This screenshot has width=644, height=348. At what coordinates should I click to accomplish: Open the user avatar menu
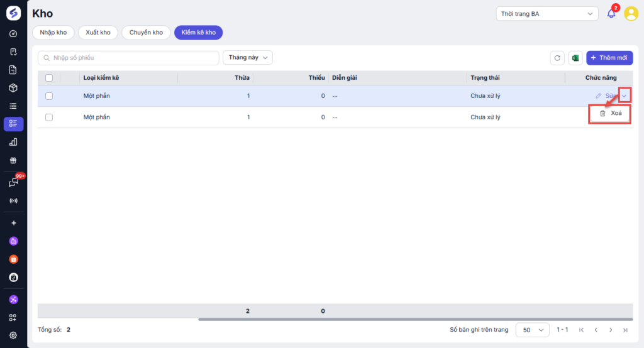tap(631, 14)
